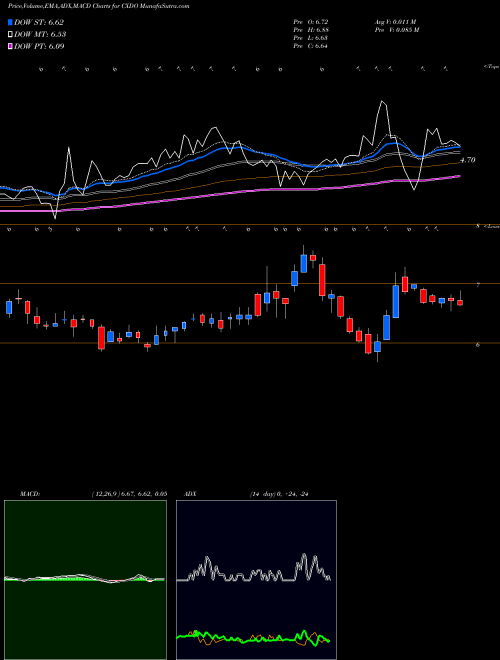Click the price axis label 6
This screenshot has height=660, width=500.
coord(478,345)
